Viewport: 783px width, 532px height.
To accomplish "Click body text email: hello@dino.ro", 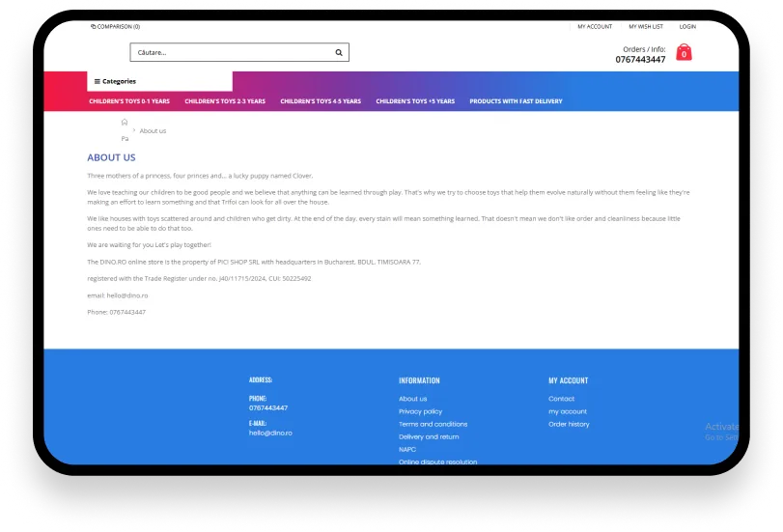I will point(118,295).
